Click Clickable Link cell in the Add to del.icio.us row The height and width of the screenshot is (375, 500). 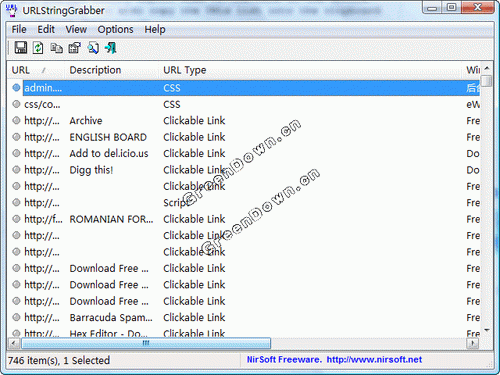click(194, 153)
